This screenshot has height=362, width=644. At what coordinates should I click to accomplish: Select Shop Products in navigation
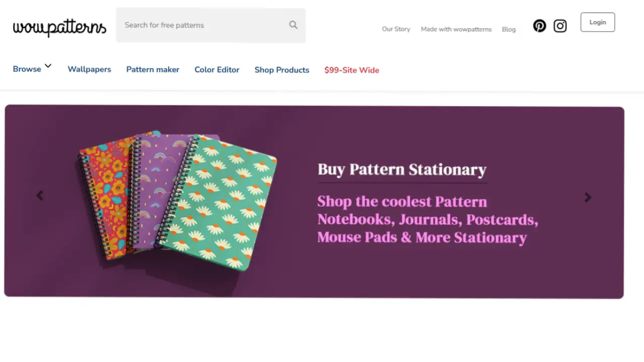282,70
